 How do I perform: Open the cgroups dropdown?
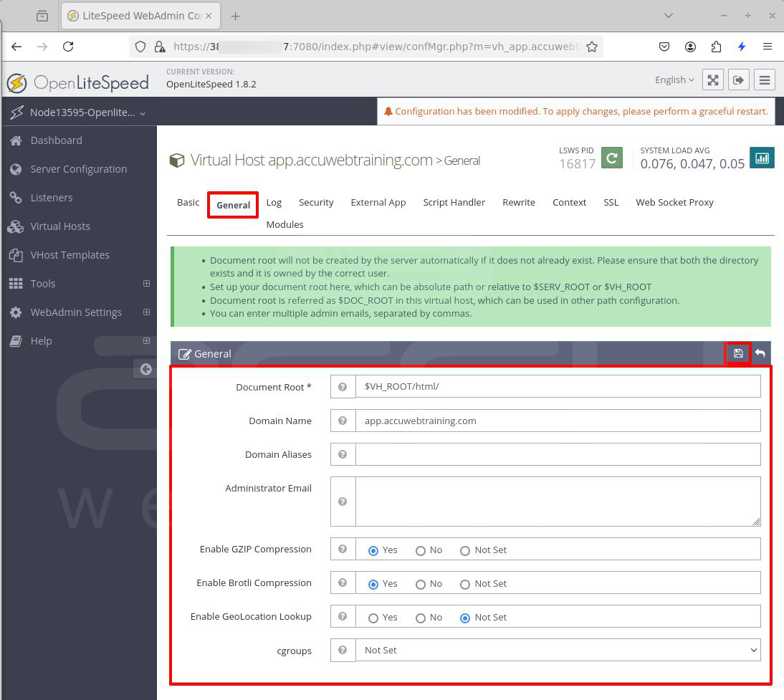[x=558, y=650]
